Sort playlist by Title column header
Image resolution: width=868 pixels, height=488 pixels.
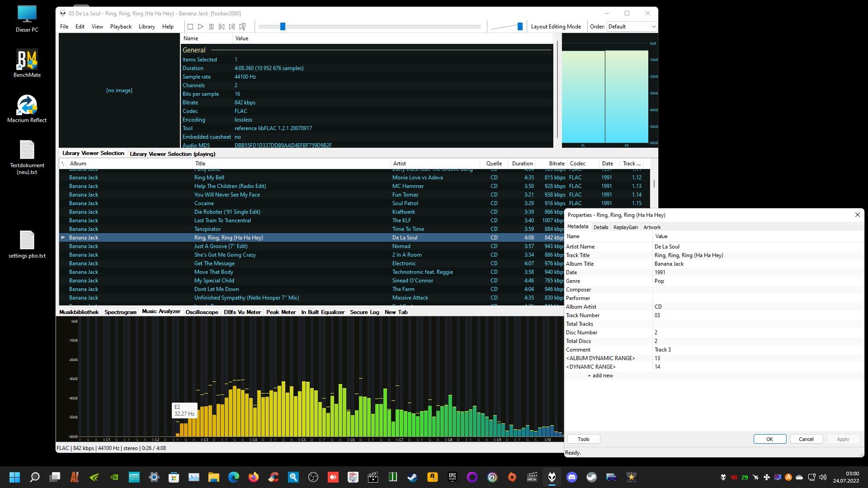pos(291,164)
